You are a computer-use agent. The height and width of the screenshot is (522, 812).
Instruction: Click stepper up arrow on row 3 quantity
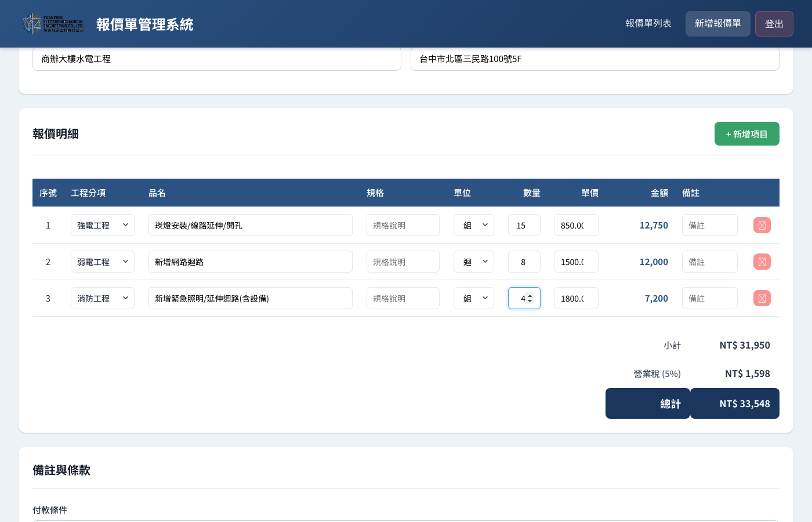tap(530, 295)
